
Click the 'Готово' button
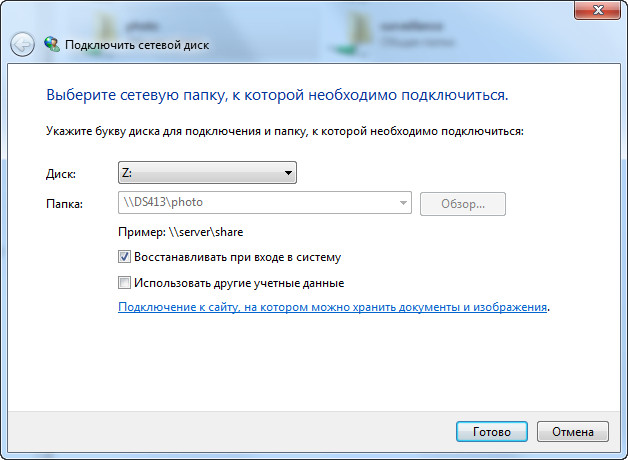coord(491,431)
